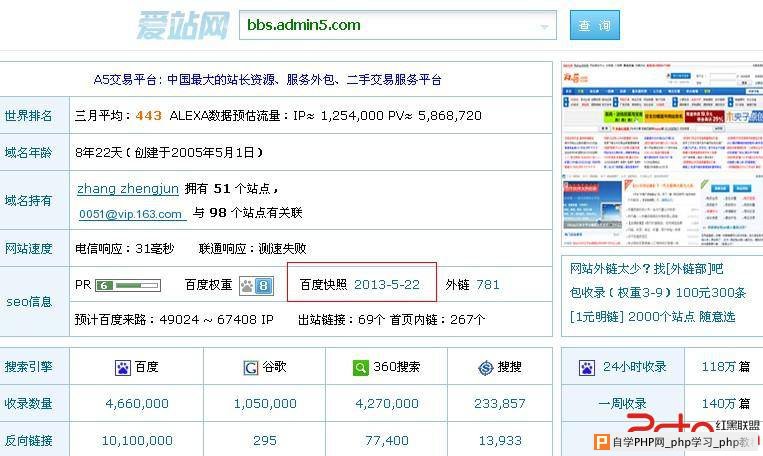This screenshot has height=456, width=763.
Task: Click ad link [1元明链] 2000个站点 随意选
Action: coord(652,317)
